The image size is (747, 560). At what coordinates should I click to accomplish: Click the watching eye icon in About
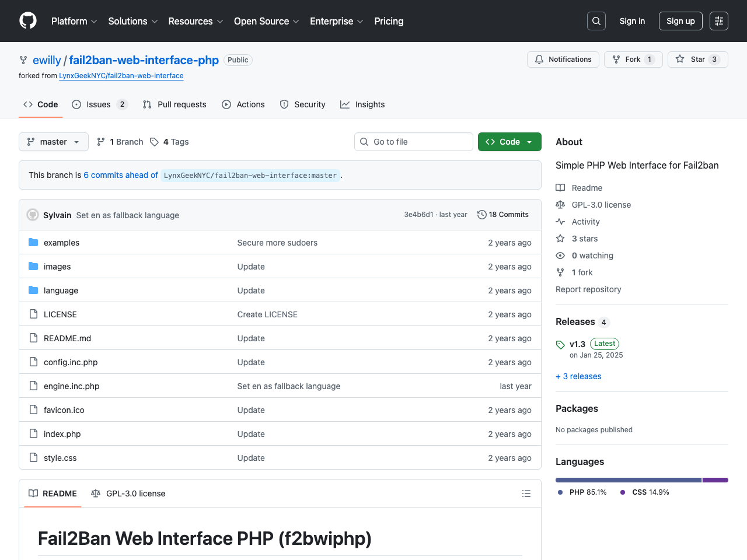560,256
